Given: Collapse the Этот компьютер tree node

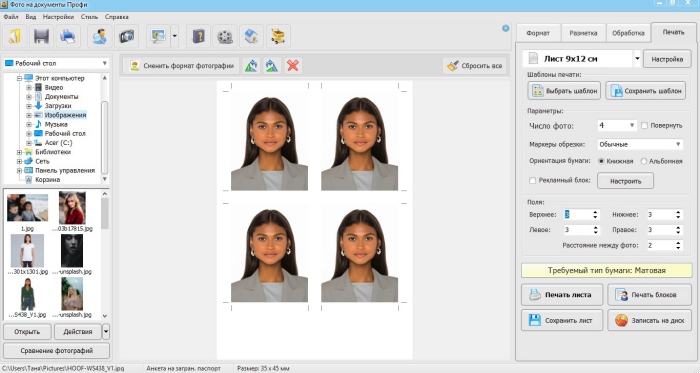Looking at the screenshot, I should point(19,78).
